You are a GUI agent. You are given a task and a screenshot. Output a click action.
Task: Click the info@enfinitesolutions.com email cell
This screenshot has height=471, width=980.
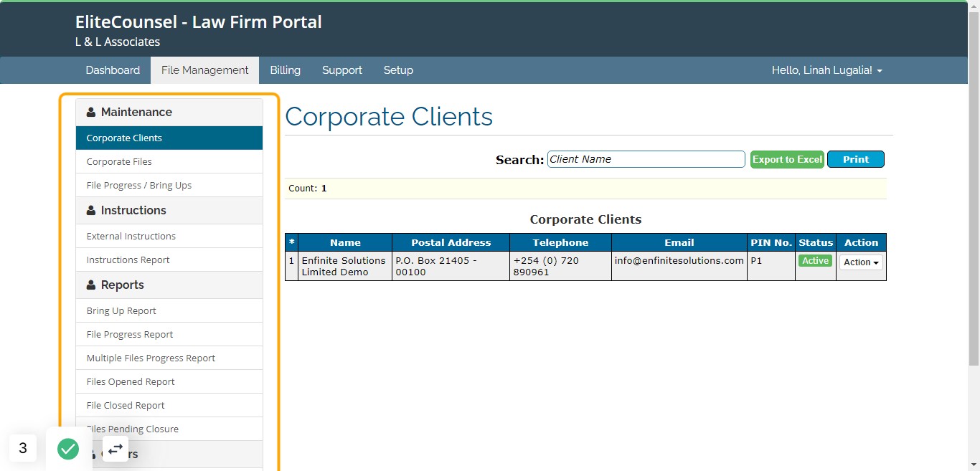[679, 266]
